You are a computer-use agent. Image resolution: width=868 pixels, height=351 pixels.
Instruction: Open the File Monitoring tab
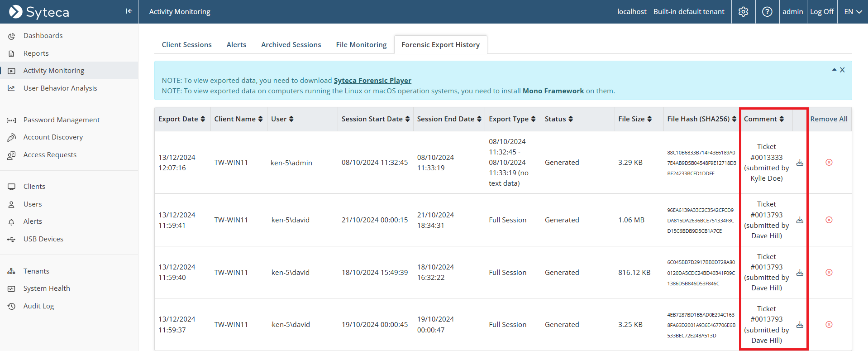[x=361, y=45]
